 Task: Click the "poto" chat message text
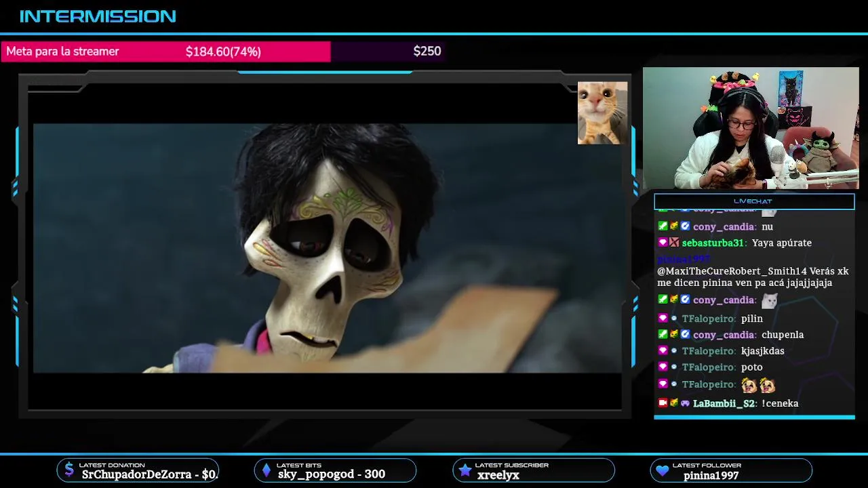(752, 367)
